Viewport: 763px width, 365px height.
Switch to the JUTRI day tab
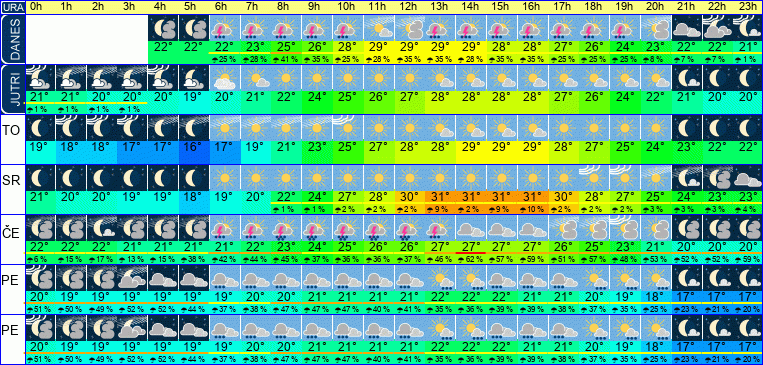tap(12, 89)
